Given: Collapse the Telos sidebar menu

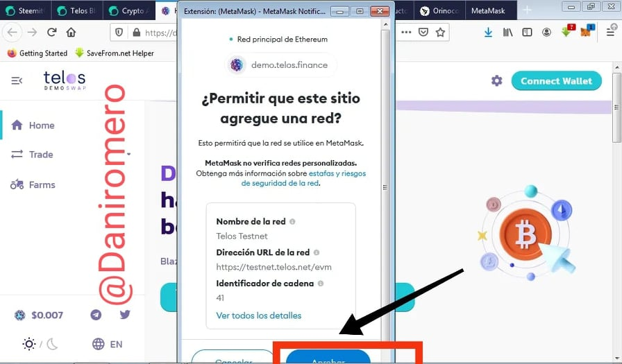Looking at the screenshot, I should tap(17, 81).
